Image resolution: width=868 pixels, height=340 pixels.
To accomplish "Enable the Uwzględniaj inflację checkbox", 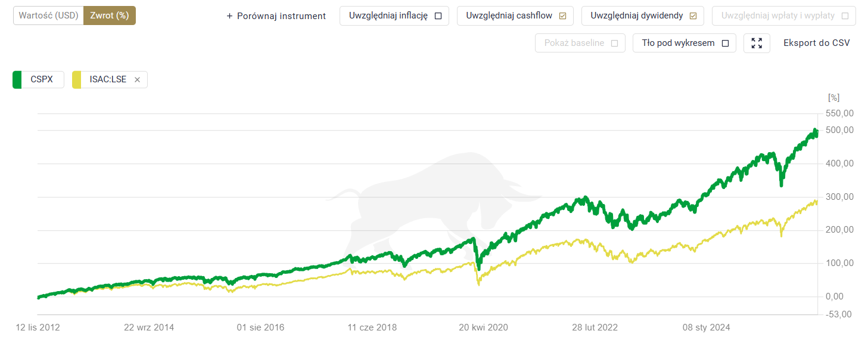I will [x=438, y=16].
